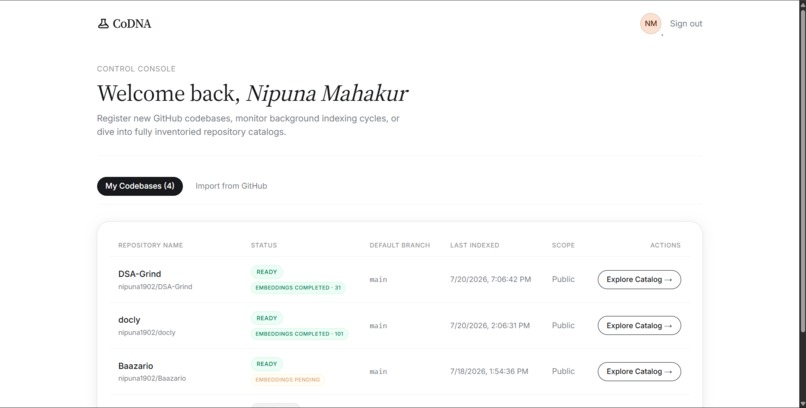Click READY badge in DSA-Grind row
The image size is (806, 408).
[x=267, y=272]
